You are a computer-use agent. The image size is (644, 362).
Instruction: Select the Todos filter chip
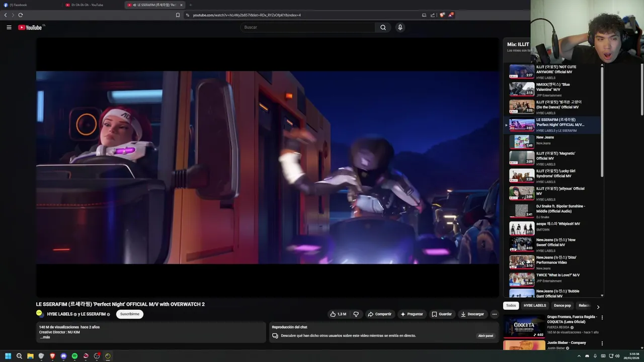pyautogui.click(x=511, y=306)
